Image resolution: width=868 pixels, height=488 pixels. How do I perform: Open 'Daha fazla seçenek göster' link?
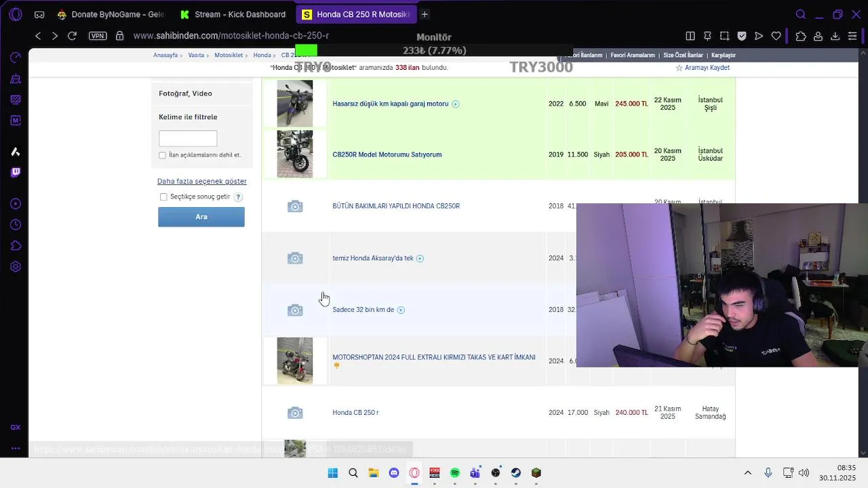point(202,181)
